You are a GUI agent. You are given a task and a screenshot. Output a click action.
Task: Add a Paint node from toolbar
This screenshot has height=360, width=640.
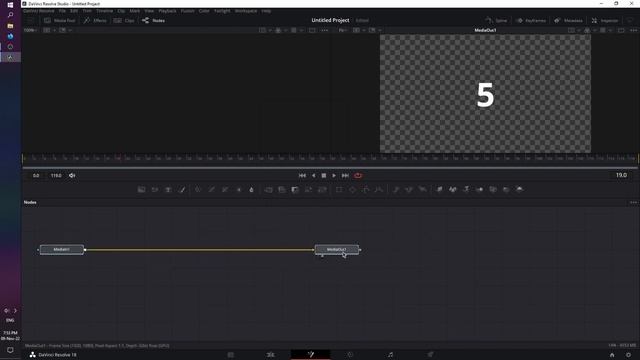coord(182,189)
